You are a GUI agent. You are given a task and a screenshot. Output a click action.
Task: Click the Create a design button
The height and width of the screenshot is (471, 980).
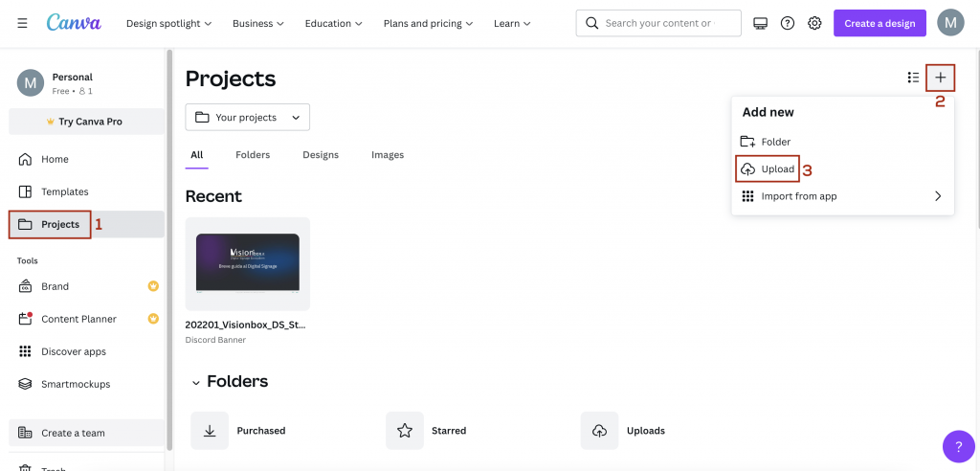(x=880, y=23)
